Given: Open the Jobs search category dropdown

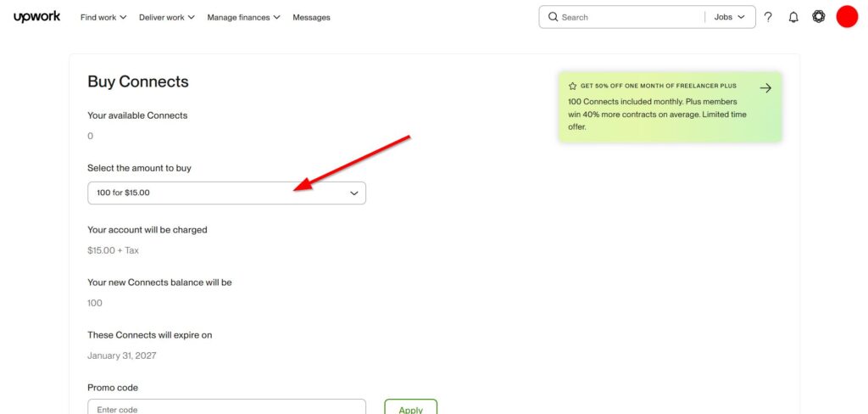Looking at the screenshot, I should click(x=729, y=17).
